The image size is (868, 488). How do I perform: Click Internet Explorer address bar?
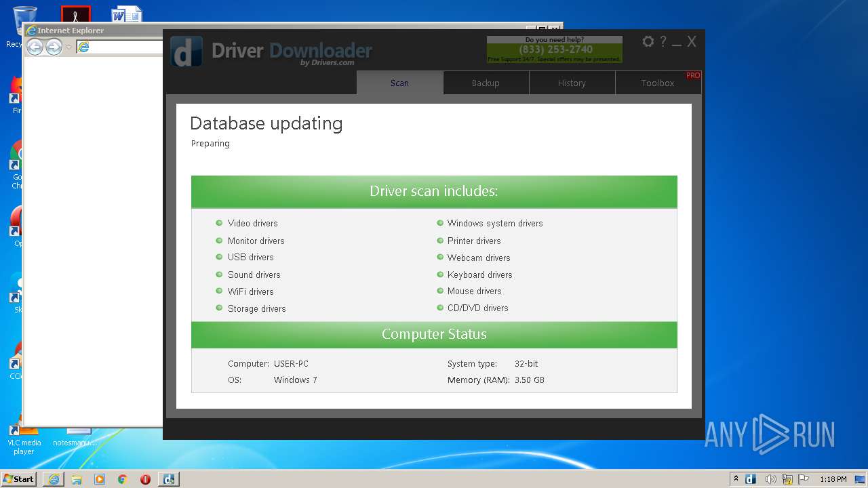click(x=119, y=47)
